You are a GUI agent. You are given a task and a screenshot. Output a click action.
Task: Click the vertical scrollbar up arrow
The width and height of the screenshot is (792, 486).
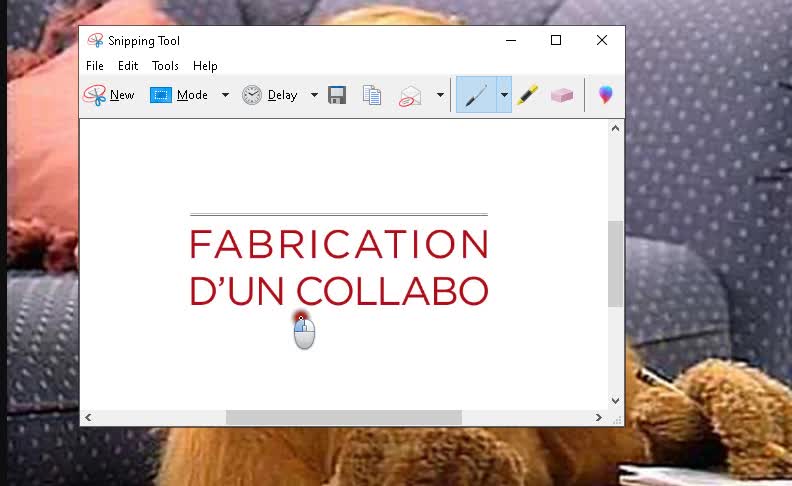615,128
